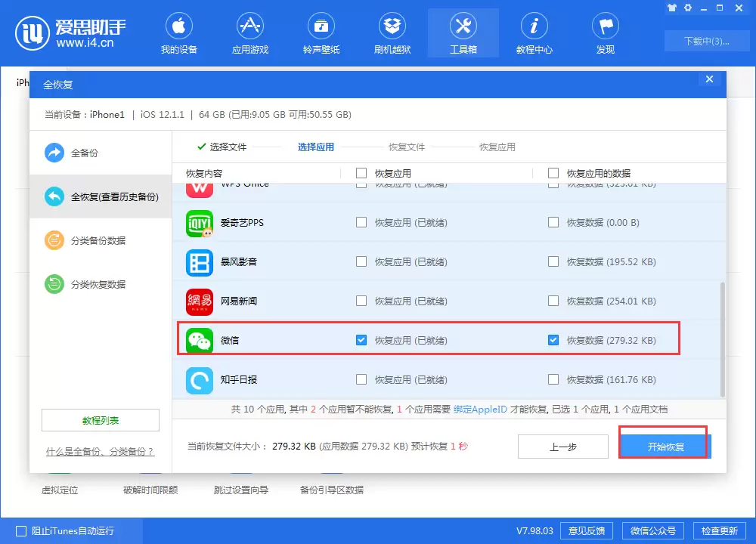The height and width of the screenshot is (544, 756).
Task: Click the 恢复应用 step tab
Action: (497, 147)
